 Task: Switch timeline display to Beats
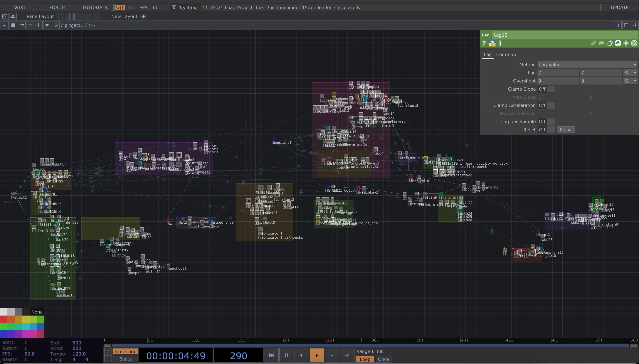125,359
